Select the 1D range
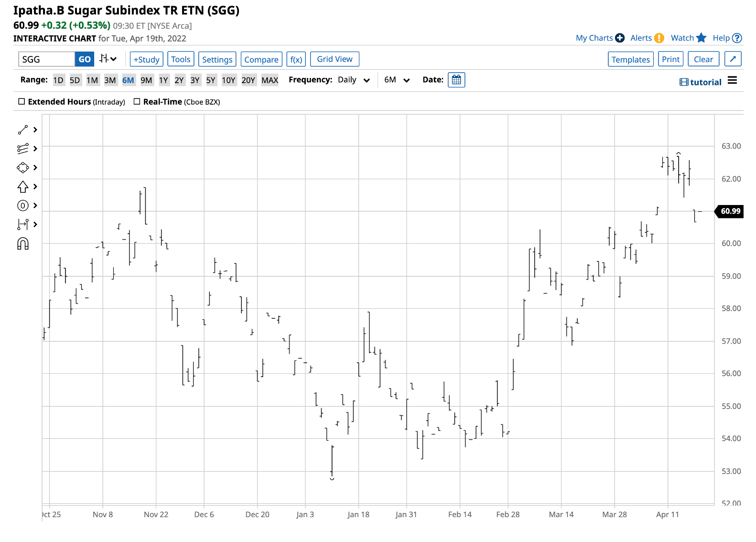 [58, 80]
